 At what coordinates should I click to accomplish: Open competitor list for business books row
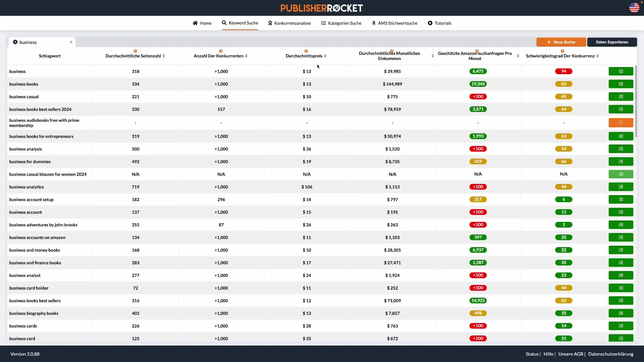click(621, 84)
